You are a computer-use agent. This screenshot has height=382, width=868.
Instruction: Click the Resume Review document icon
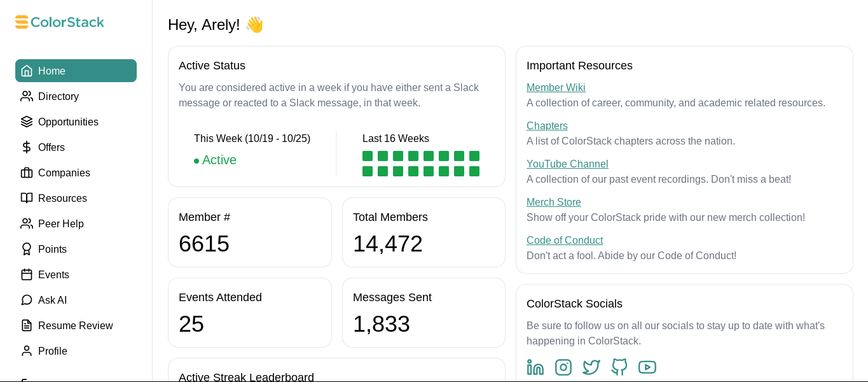click(26, 325)
